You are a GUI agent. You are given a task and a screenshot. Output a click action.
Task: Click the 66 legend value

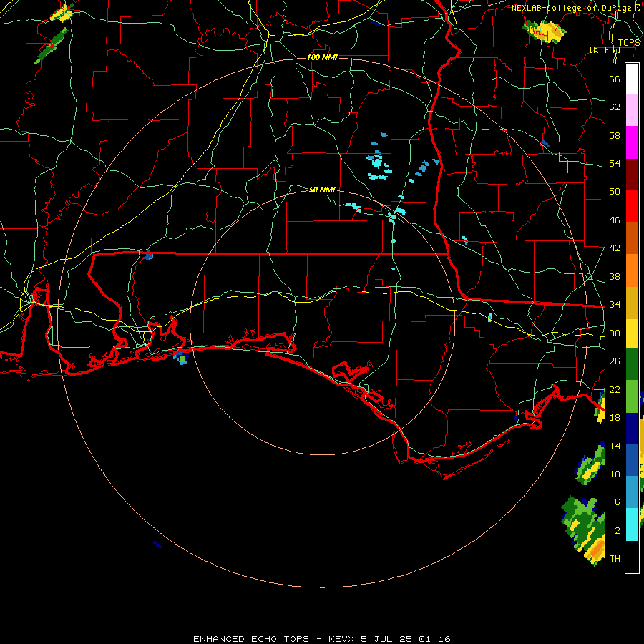coord(615,79)
